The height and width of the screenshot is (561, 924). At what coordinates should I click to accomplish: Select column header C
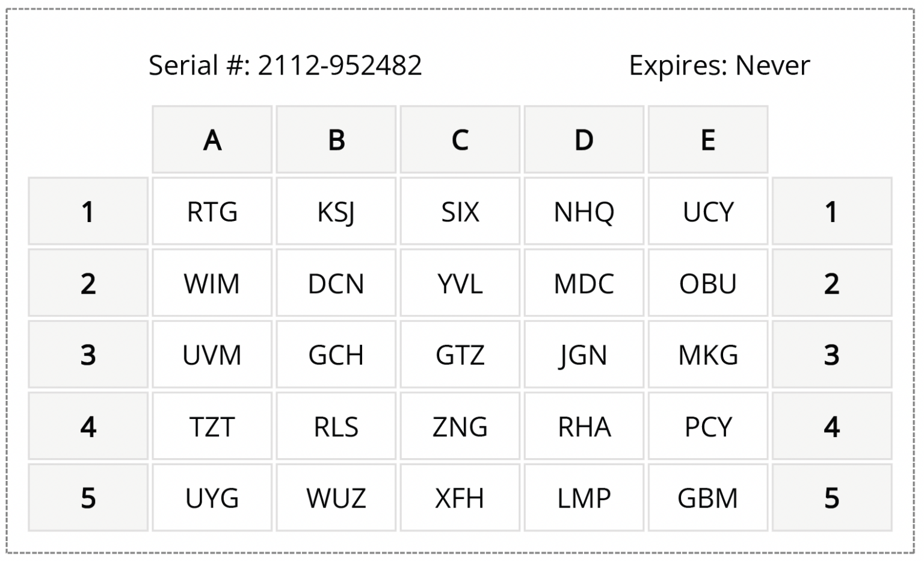click(460, 140)
